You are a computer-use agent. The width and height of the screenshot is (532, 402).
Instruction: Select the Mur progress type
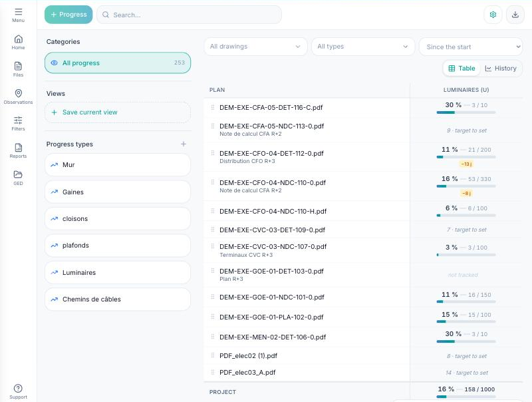(118, 164)
